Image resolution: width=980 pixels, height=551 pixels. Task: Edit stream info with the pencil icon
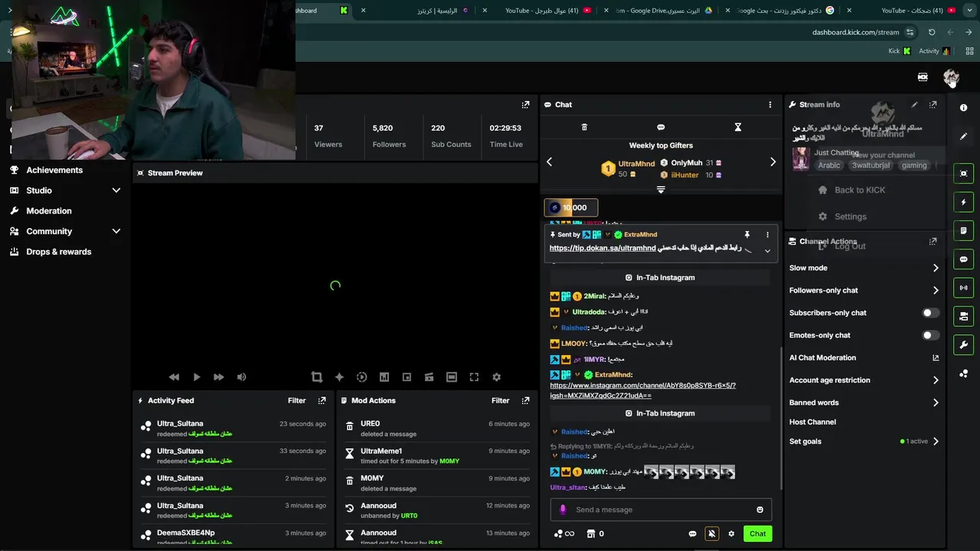[x=914, y=105]
